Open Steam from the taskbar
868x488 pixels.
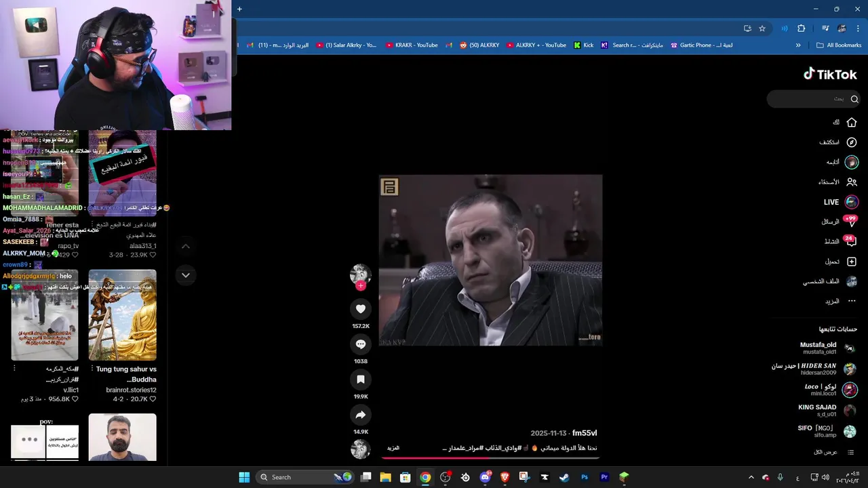click(x=564, y=477)
